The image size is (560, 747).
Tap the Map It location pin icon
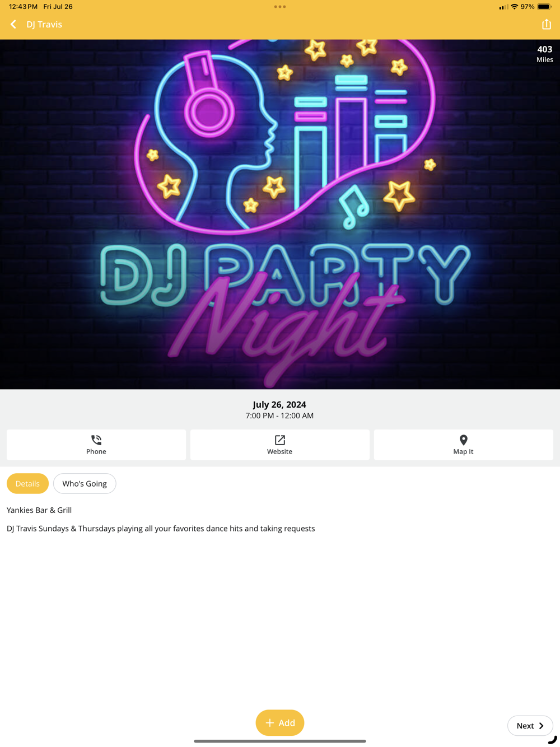coord(463,440)
